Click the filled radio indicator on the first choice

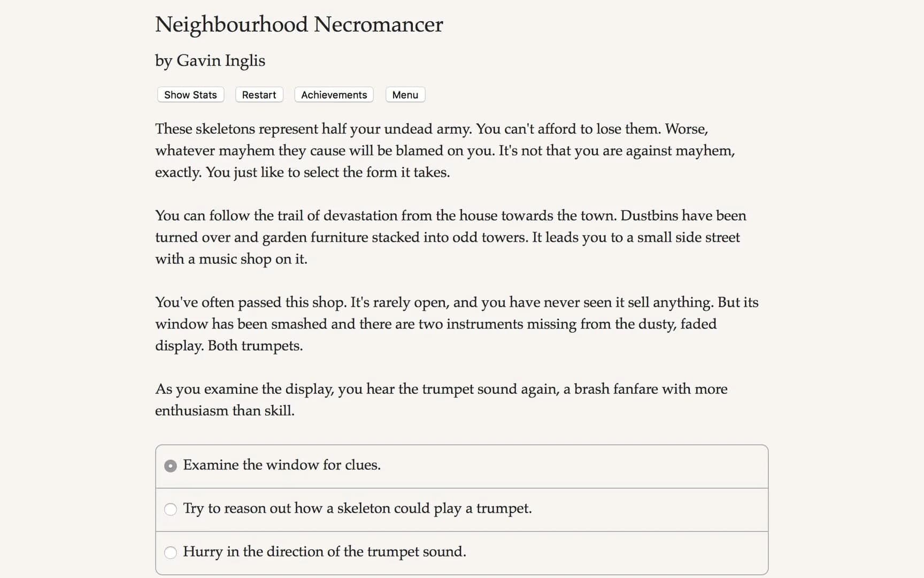pyautogui.click(x=170, y=466)
